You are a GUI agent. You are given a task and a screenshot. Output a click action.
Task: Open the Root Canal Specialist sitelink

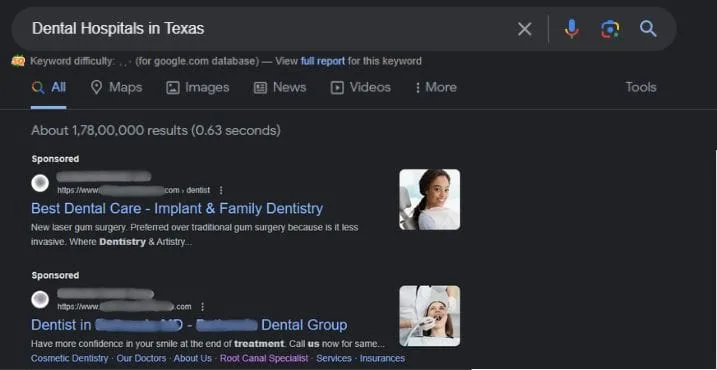[x=264, y=358]
